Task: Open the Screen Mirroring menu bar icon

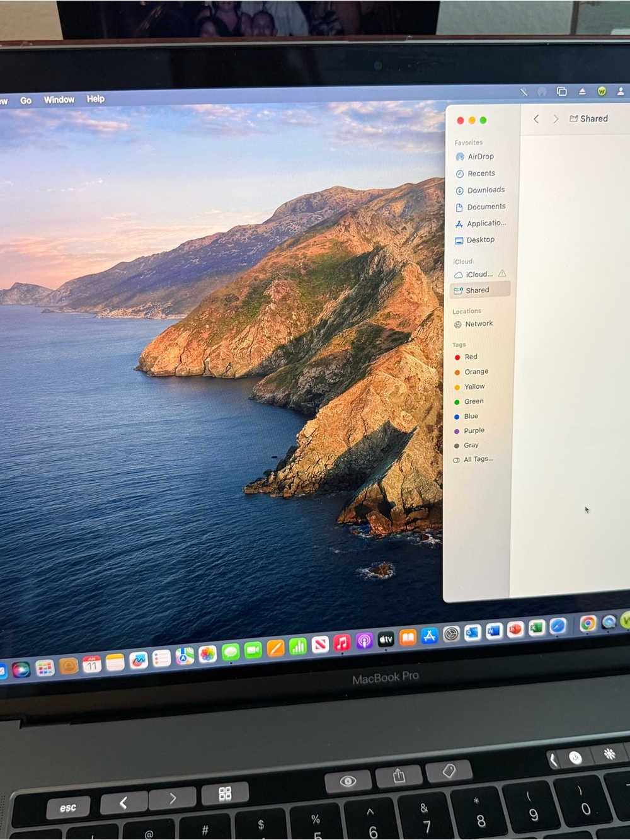Action: pyautogui.click(x=561, y=91)
